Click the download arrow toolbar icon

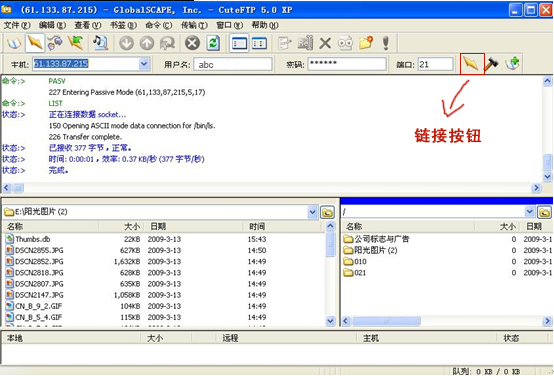coord(126,43)
